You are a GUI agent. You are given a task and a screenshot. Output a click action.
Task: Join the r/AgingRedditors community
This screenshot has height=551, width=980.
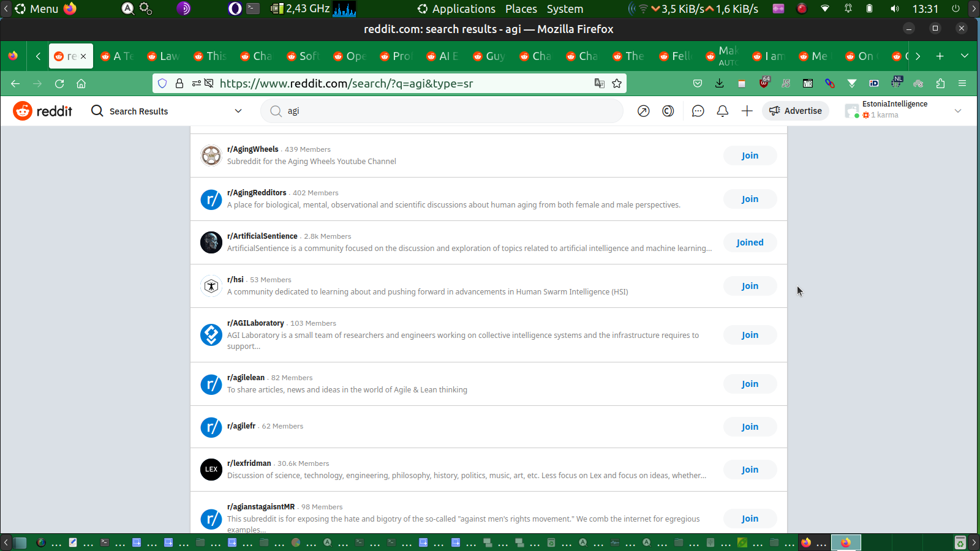tap(750, 199)
